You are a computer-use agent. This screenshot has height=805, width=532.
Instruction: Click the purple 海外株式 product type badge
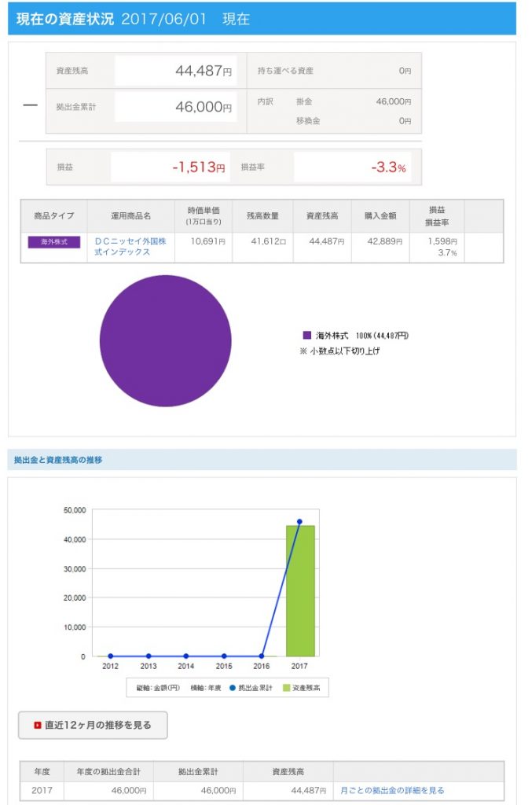coord(54,242)
